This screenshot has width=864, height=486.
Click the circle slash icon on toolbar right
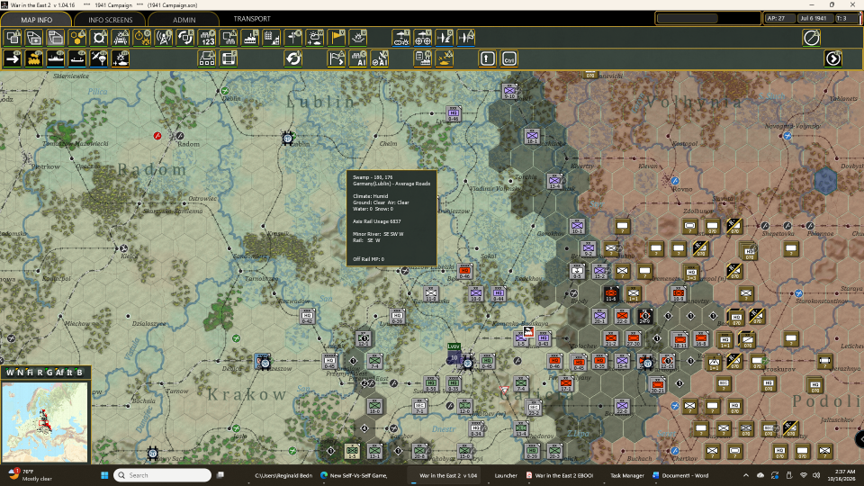point(811,37)
